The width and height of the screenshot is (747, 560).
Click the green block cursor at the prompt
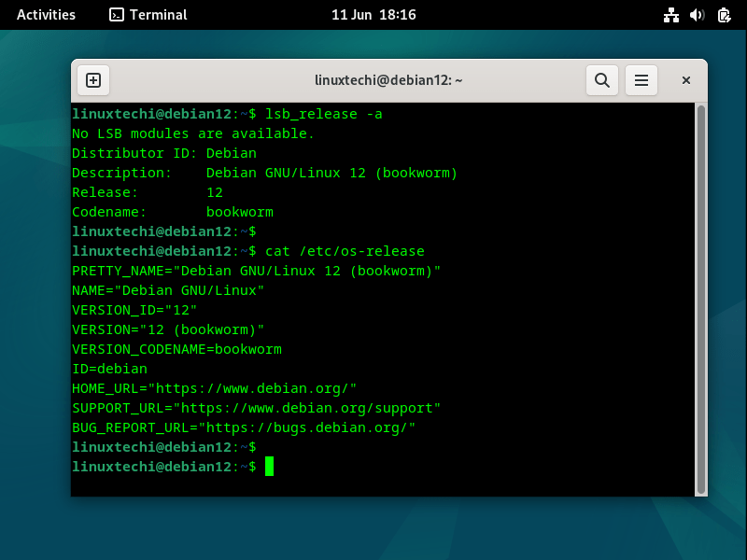coord(269,466)
